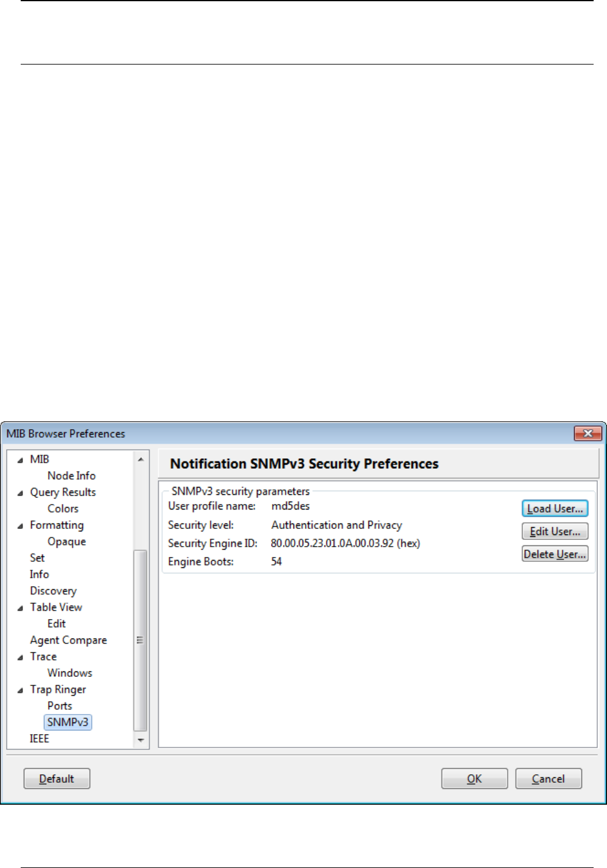Select the SNMPv3 tree item
The image size is (607, 868).
[x=68, y=722]
